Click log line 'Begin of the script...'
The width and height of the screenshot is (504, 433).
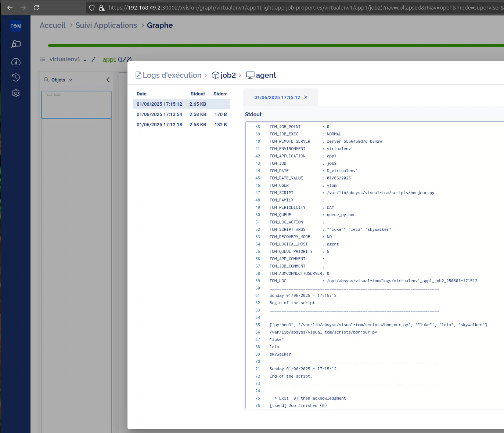point(295,303)
